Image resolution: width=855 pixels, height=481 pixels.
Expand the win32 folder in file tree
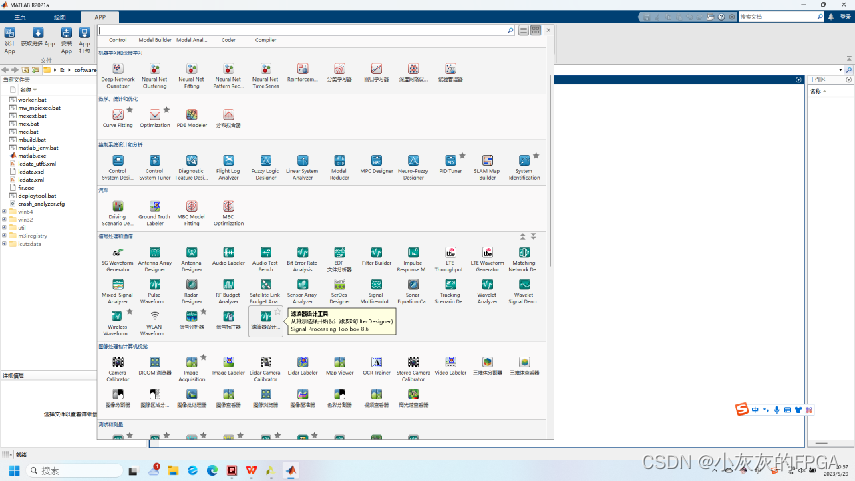pos(4,220)
